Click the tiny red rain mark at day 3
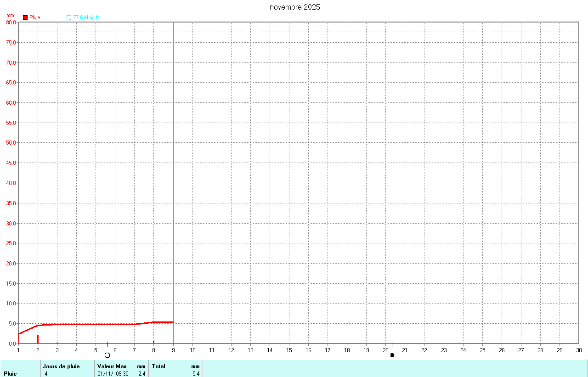 coord(57,343)
